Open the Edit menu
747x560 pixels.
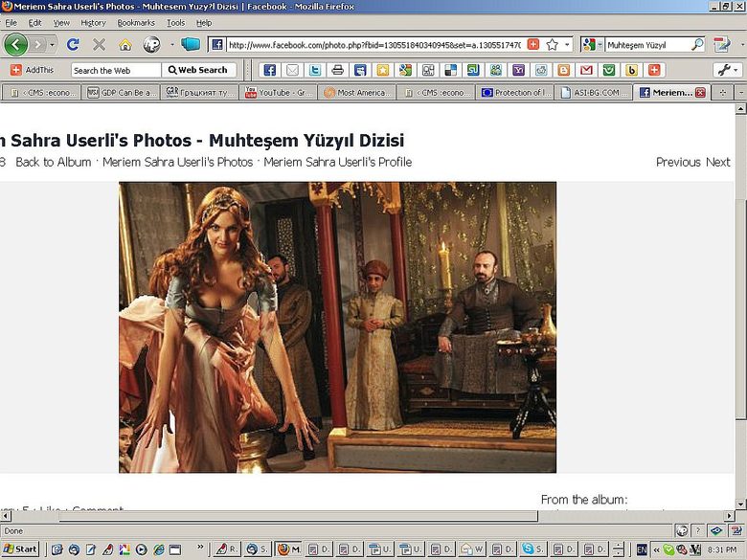pos(34,22)
